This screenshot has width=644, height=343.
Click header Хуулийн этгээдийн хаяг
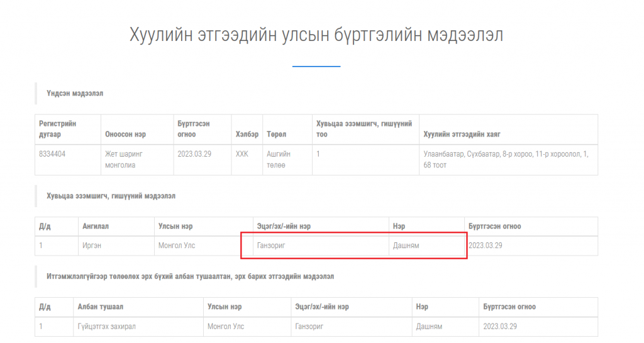(462, 134)
